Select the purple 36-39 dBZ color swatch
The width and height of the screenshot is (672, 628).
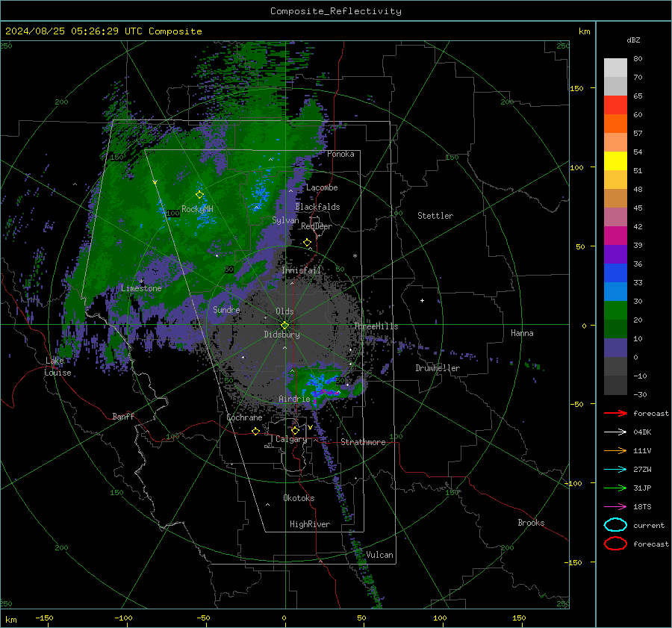tap(615, 255)
